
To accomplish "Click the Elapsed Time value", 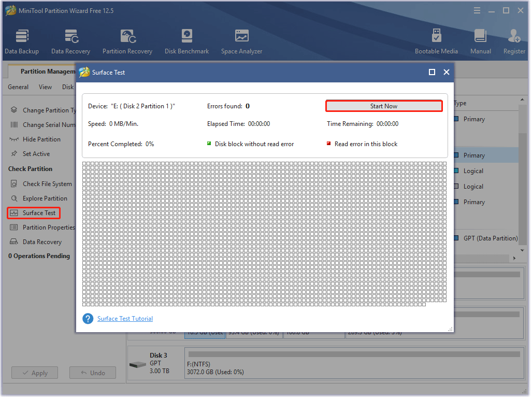I will (x=260, y=124).
